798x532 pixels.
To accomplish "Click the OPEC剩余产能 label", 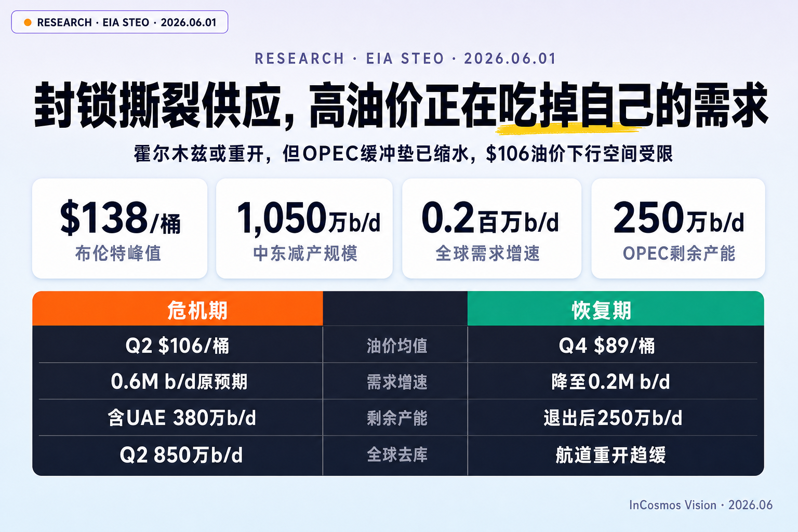I will click(679, 254).
